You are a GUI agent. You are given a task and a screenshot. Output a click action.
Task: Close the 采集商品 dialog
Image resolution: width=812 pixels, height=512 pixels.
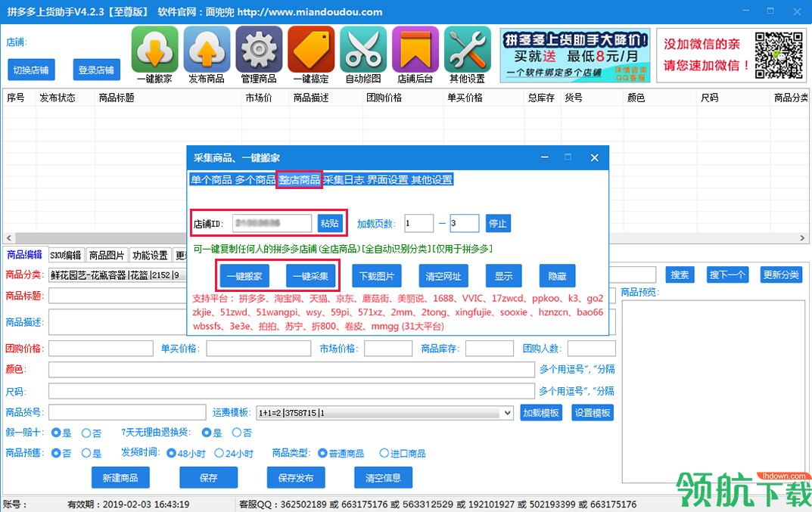tap(595, 158)
